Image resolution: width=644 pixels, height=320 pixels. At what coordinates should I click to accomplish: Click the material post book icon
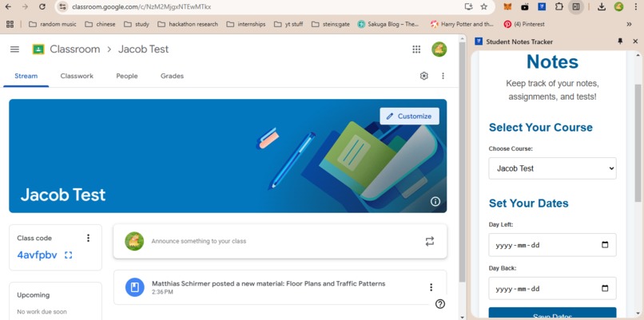pyautogui.click(x=135, y=287)
